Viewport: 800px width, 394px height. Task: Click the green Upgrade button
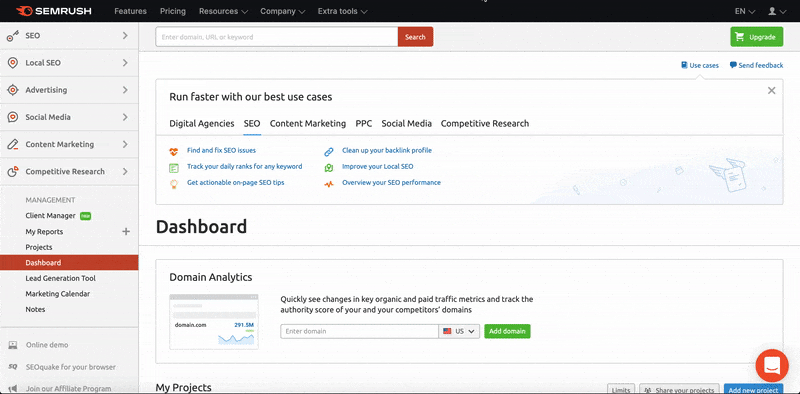[x=757, y=37]
